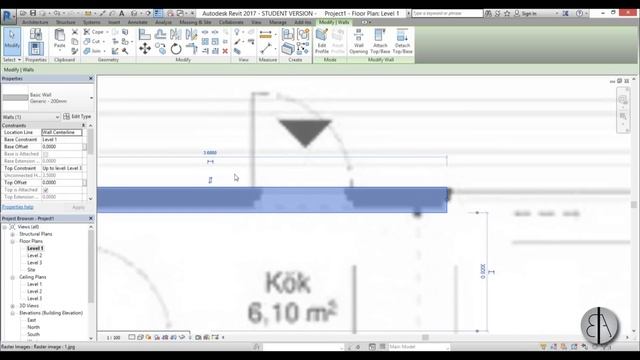Click the Attach Top/Base tool

click(380, 41)
